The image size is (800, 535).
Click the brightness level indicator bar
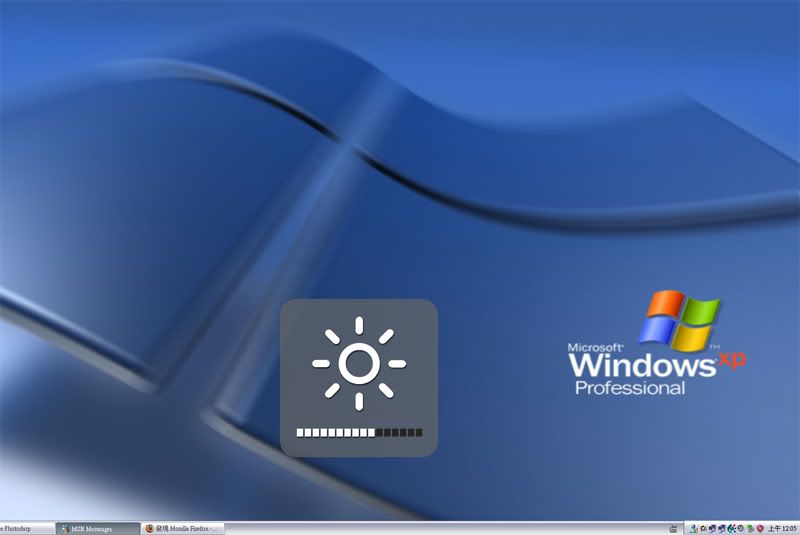(x=359, y=433)
